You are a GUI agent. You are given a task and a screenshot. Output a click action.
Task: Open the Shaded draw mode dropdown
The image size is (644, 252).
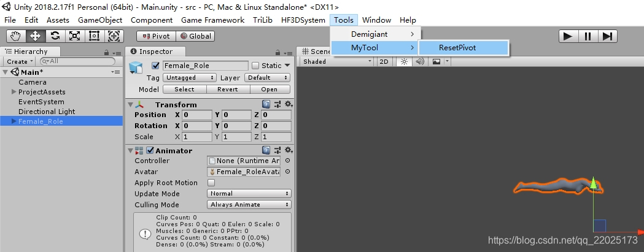pyautogui.click(x=336, y=61)
